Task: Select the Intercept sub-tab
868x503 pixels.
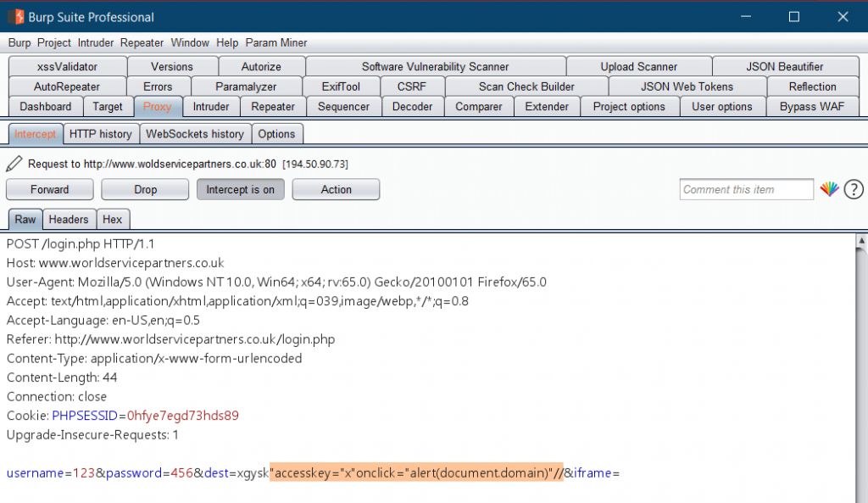Action: tap(35, 134)
